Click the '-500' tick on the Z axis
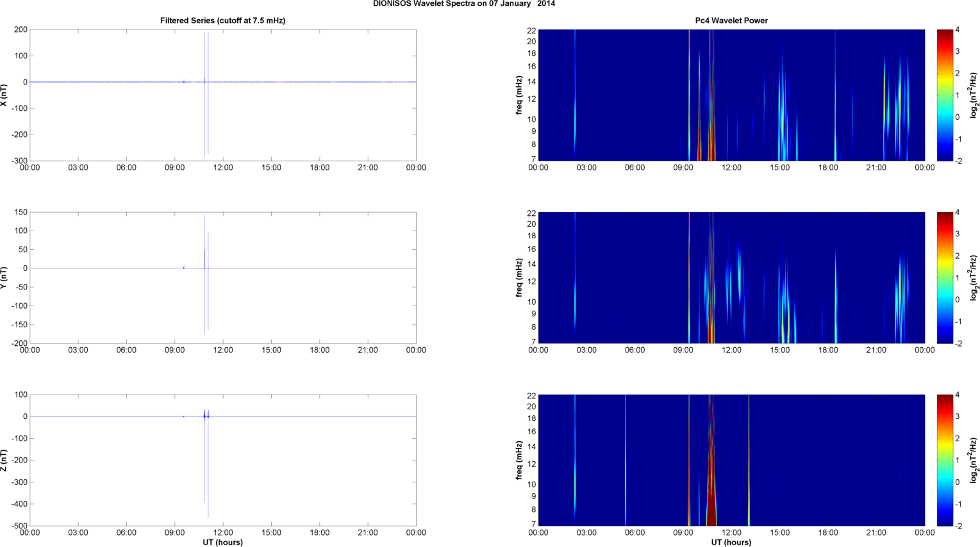The width and height of the screenshot is (980, 547). coord(19,526)
